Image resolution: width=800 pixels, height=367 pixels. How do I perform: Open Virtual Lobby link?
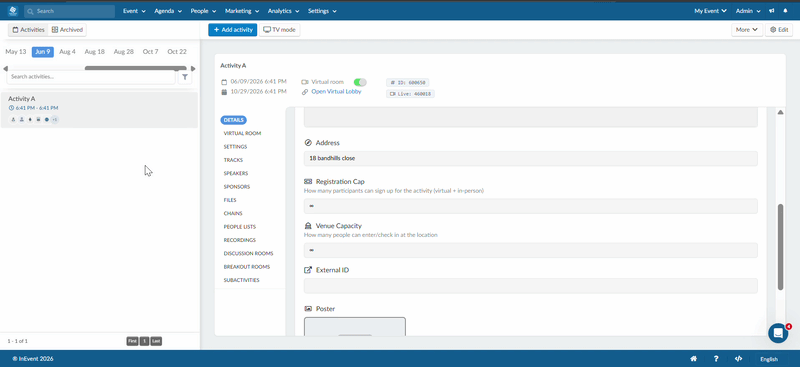(x=336, y=92)
